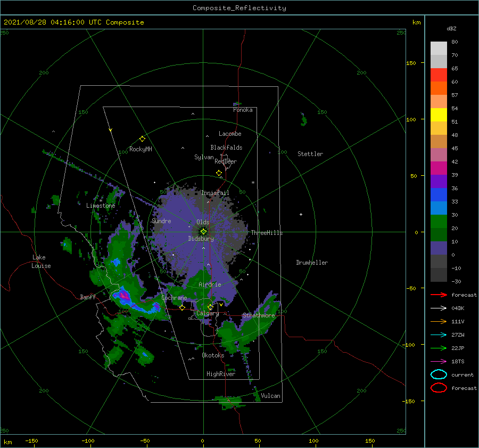The height and width of the screenshot is (448, 479).
Task: Click the RockyMH label
Action: pos(141,149)
